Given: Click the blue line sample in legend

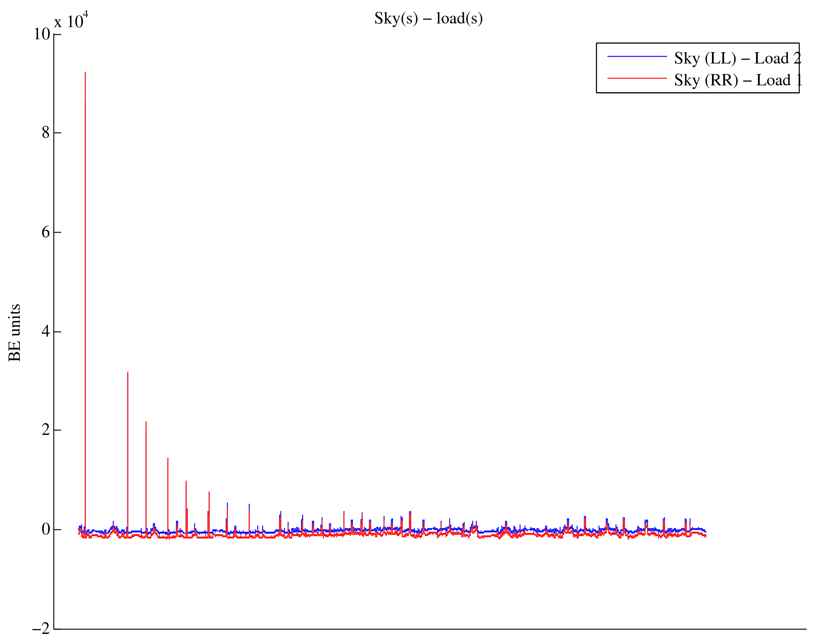Looking at the screenshot, I should [637, 57].
